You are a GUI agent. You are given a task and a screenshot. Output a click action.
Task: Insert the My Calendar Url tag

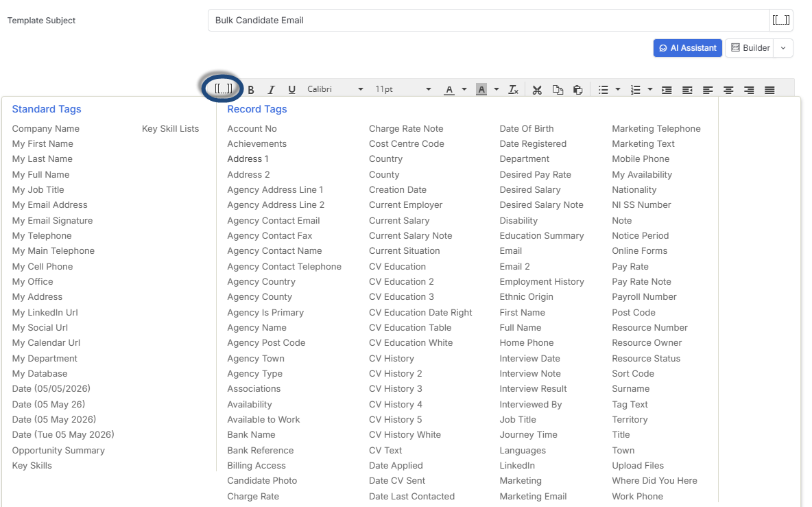click(x=46, y=343)
